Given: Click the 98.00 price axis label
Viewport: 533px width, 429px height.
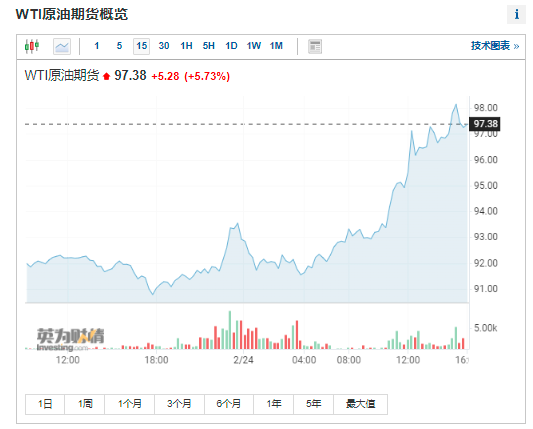Looking at the screenshot, I should click(x=486, y=108).
